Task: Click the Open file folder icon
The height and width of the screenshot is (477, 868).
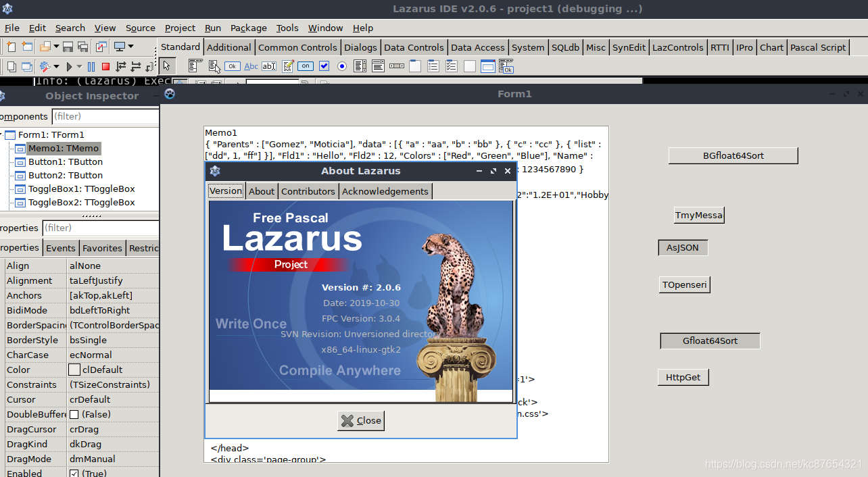Action: click(45, 47)
